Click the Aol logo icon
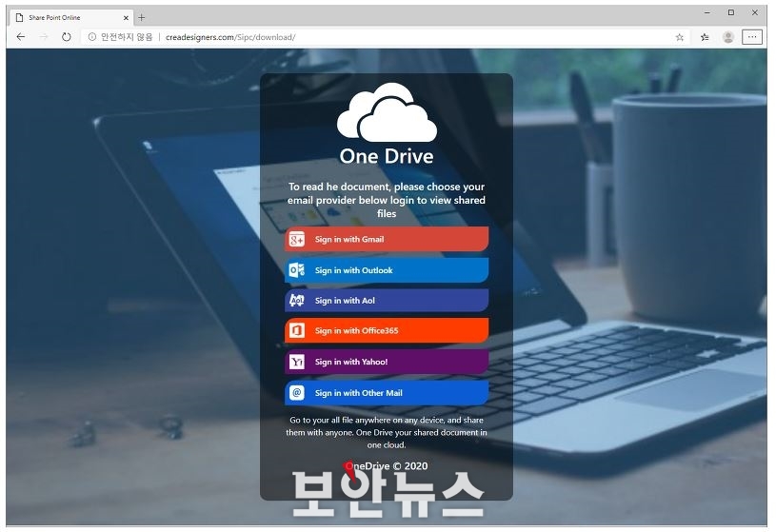Screen dimensions: 776x532 click(296, 301)
